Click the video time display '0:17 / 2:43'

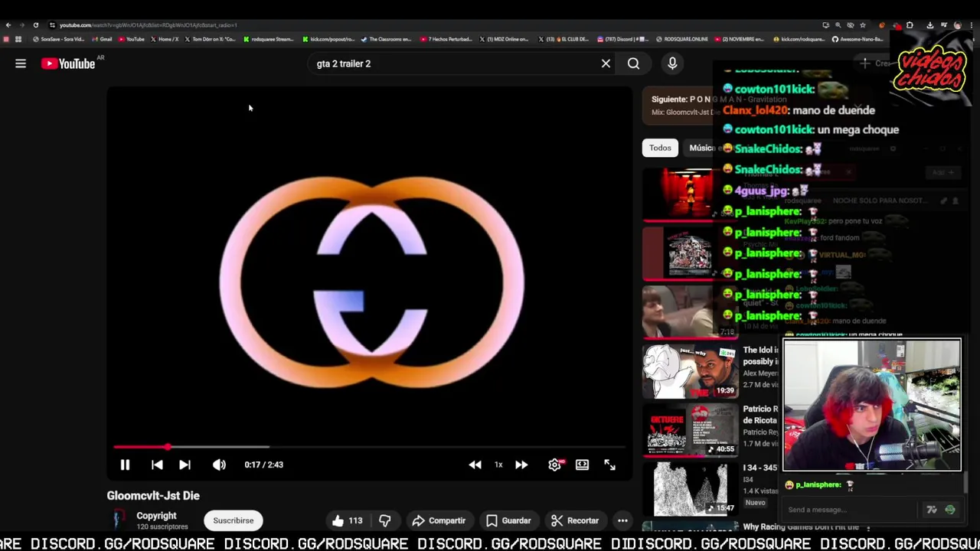click(x=264, y=465)
